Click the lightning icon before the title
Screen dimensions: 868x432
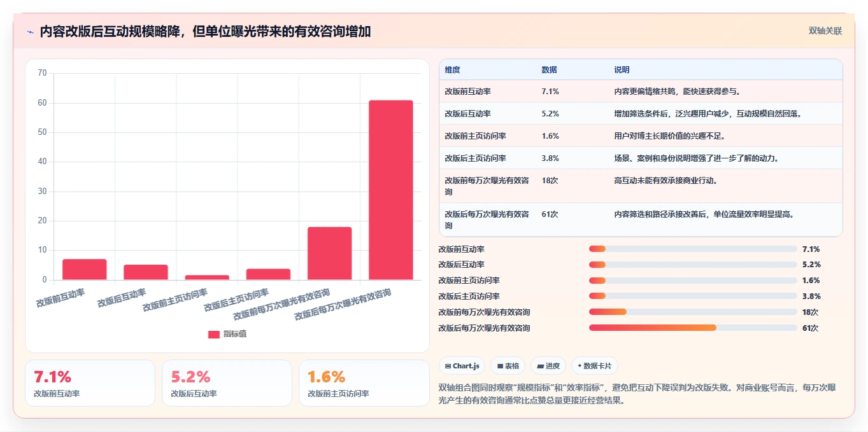31,32
